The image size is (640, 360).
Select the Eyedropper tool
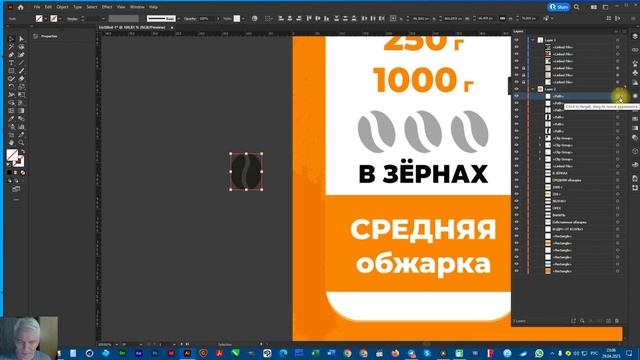pyautogui.click(x=11, y=119)
